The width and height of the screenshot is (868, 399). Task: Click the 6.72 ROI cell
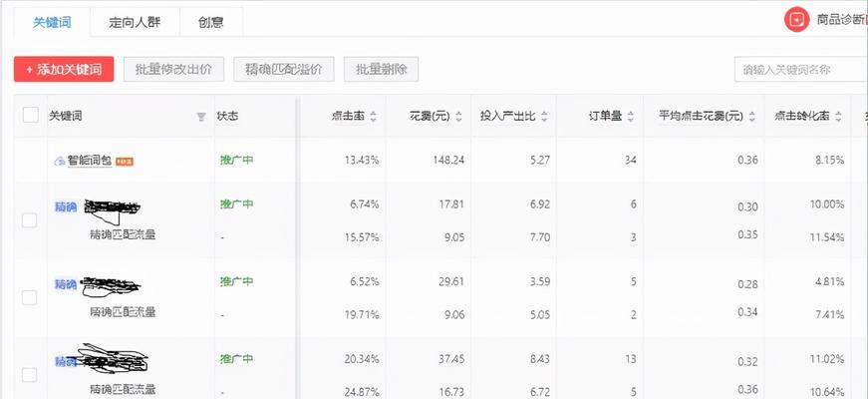(x=540, y=392)
